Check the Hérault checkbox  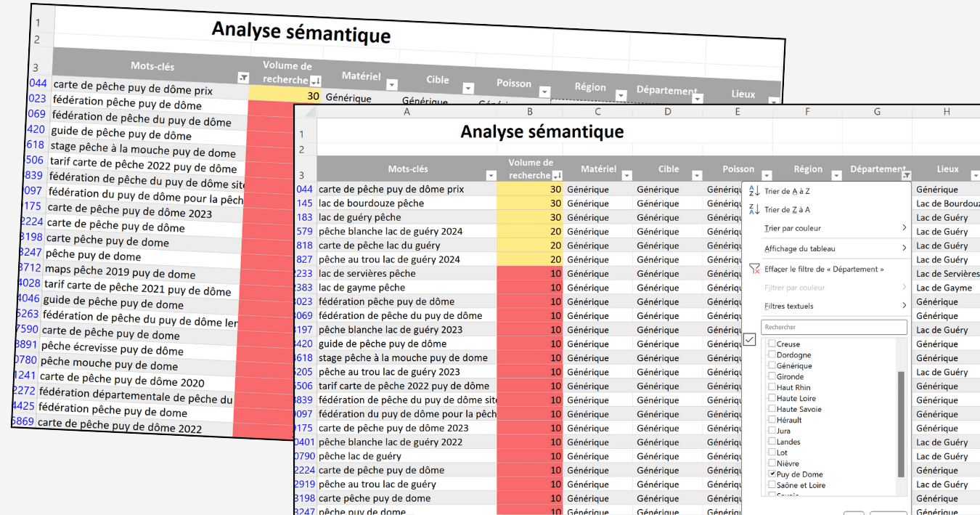[x=772, y=420]
